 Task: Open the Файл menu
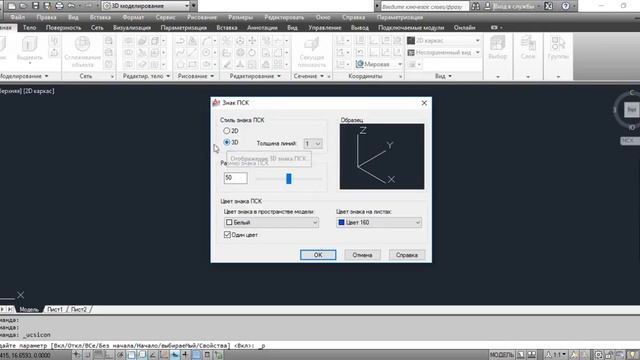pyautogui.click(x=18, y=18)
